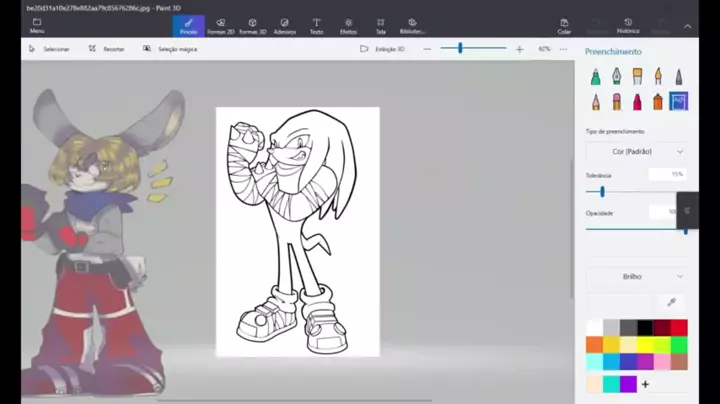Pick the Oil brush tool
This screenshot has width=720, height=404.
[638, 77]
